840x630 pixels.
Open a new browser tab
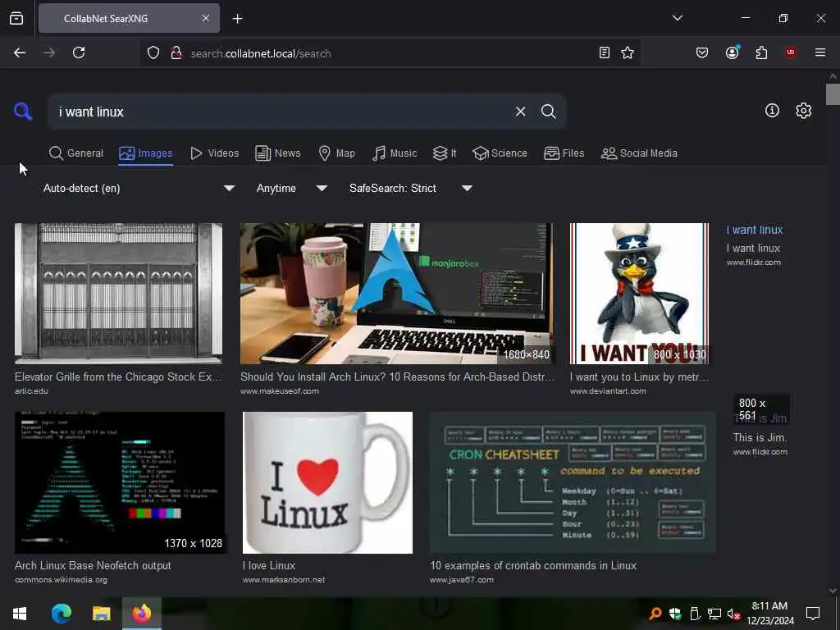pos(237,19)
